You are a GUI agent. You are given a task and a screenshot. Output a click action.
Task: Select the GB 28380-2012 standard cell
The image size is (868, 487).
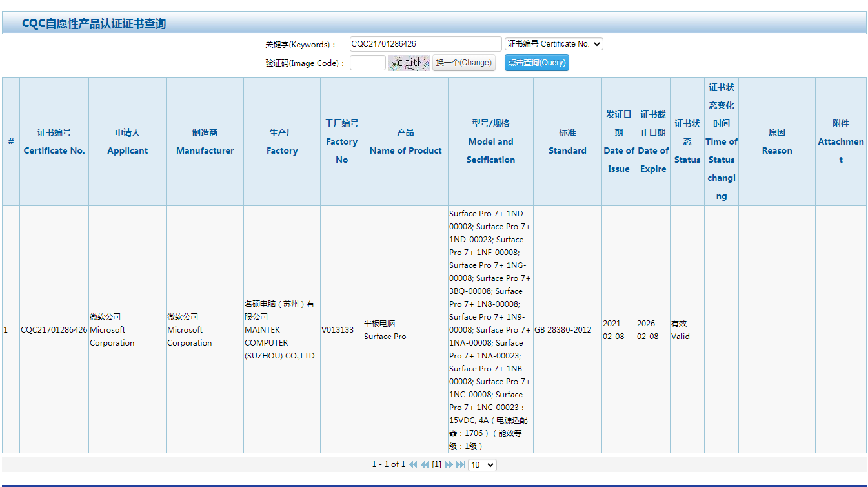click(567, 329)
